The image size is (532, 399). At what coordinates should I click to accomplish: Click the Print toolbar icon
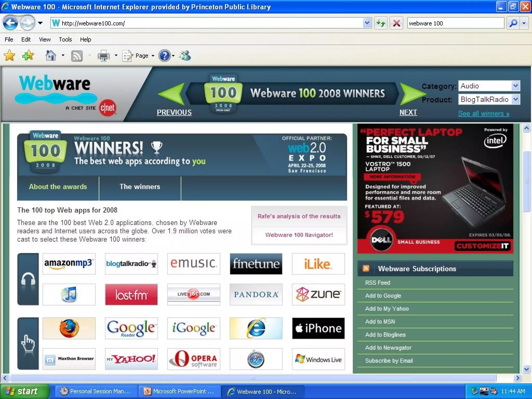pyautogui.click(x=103, y=56)
